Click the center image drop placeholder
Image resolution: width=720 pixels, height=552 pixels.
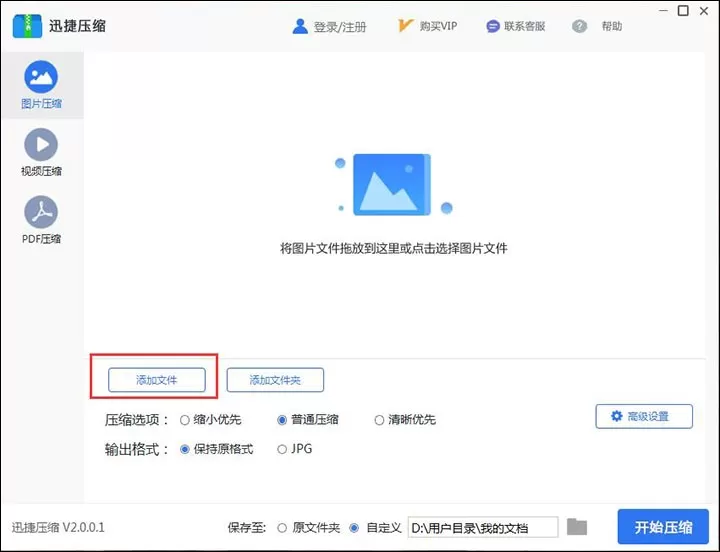393,185
